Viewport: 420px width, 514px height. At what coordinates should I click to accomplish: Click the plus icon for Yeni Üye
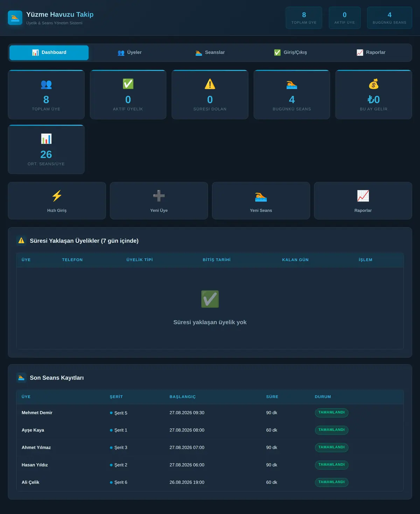(x=159, y=196)
